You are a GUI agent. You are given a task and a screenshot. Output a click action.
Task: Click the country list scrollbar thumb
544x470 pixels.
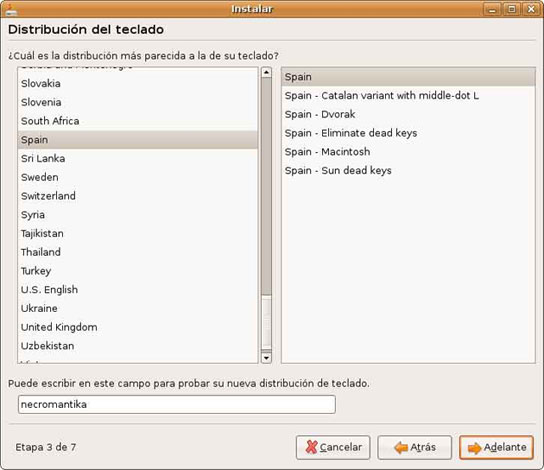(x=266, y=186)
